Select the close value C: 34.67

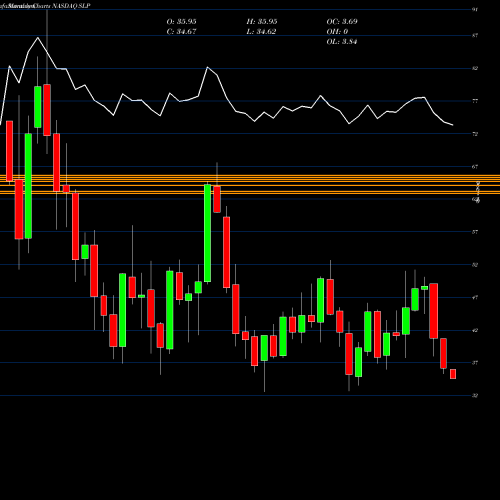[181, 32]
